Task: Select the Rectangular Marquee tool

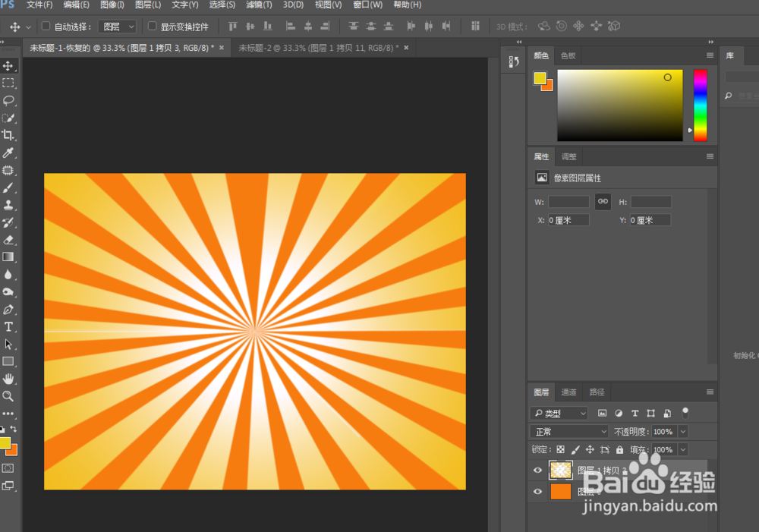Action: (8, 83)
